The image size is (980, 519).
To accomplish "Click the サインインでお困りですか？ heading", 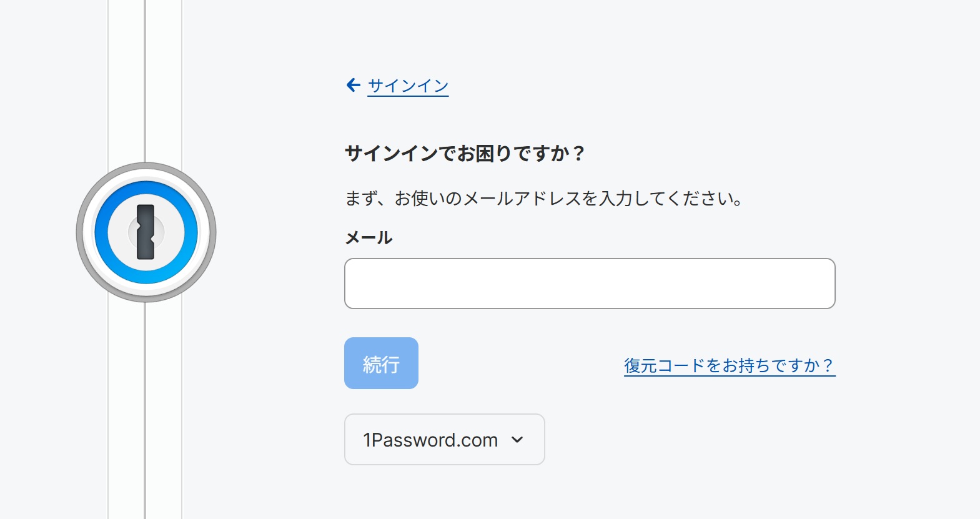I will coord(465,153).
